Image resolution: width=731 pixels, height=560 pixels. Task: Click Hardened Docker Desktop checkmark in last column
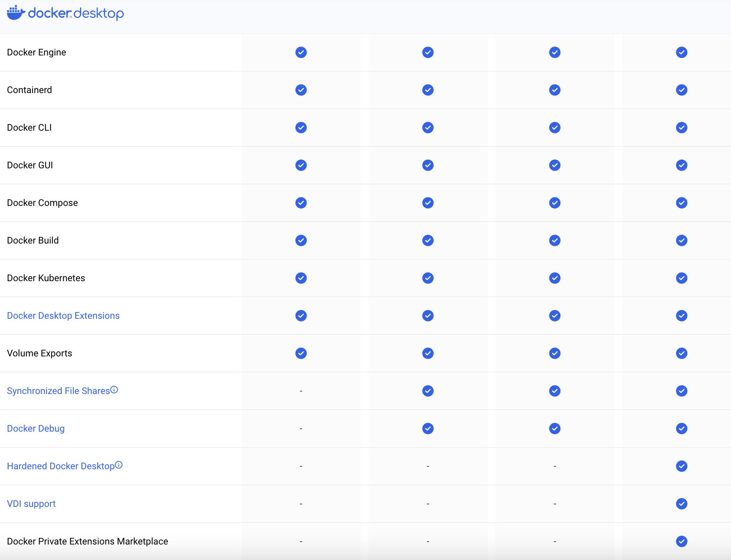pyautogui.click(x=682, y=466)
